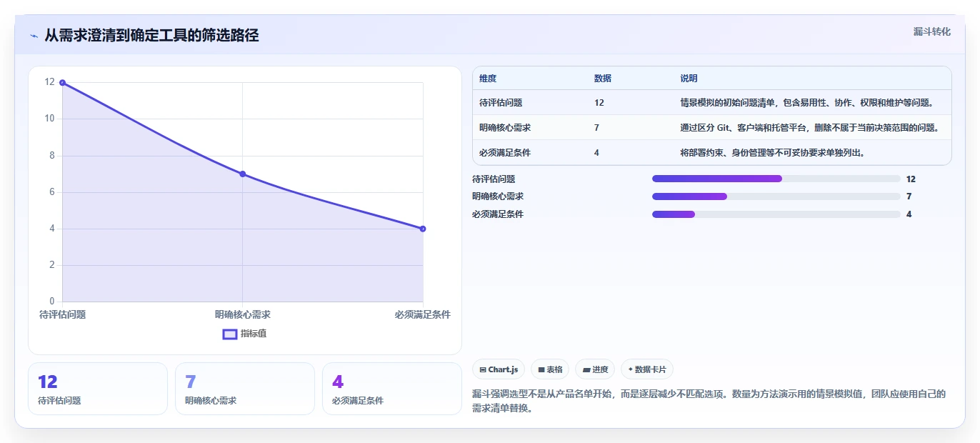Click the x-axis label 明确核心需求
This screenshot has width=980, height=443.
pyautogui.click(x=243, y=314)
